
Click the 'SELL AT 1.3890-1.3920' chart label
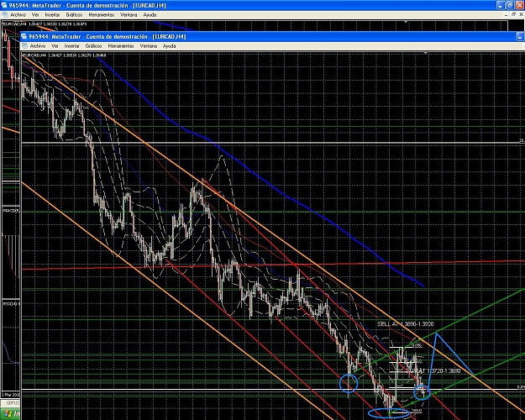(405, 324)
